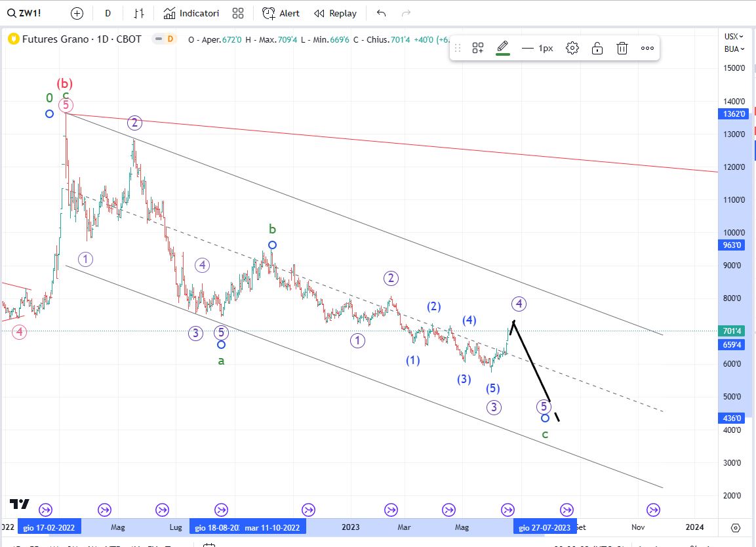Open event marker above gio 18-08 label
The width and height of the screenshot is (756, 547).
pyautogui.click(x=221, y=510)
